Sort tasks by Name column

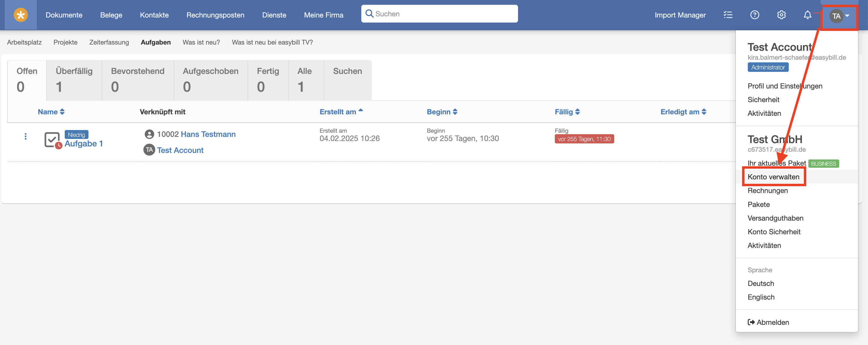point(51,112)
